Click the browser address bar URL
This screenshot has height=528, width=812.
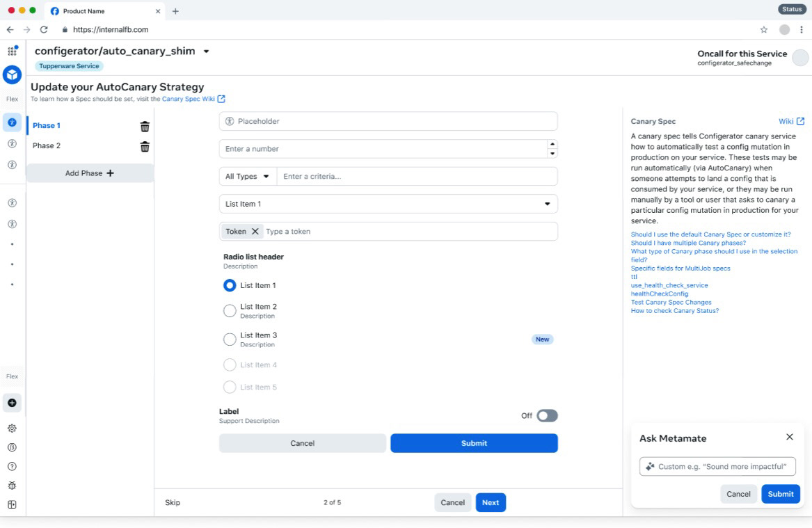click(x=111, y=29)
